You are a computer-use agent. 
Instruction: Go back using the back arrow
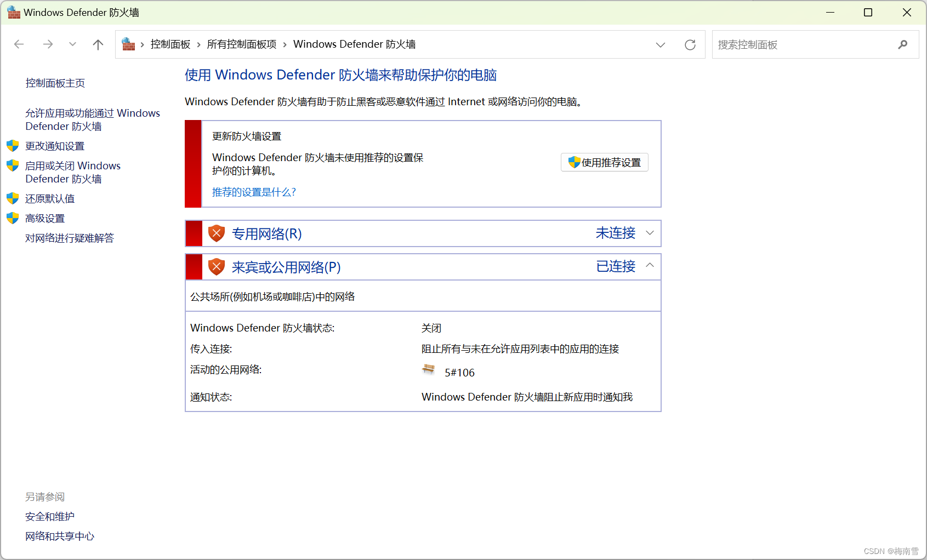pyautogui.click(x=19, y=44)
